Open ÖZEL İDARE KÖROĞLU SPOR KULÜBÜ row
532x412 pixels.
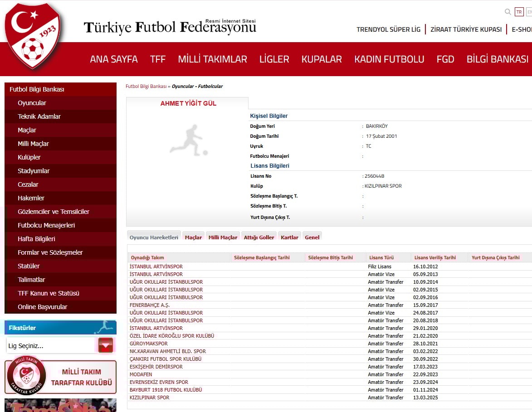click(x=172, y=336)
